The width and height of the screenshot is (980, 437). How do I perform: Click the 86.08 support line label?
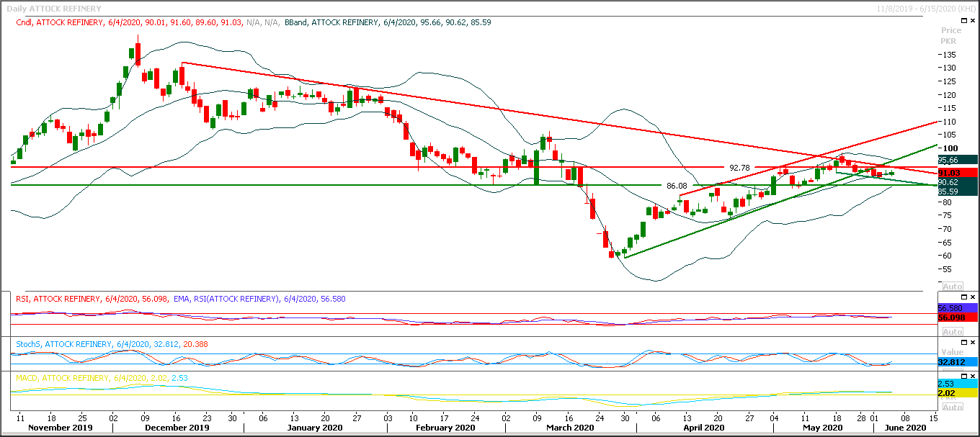point(677,185)
